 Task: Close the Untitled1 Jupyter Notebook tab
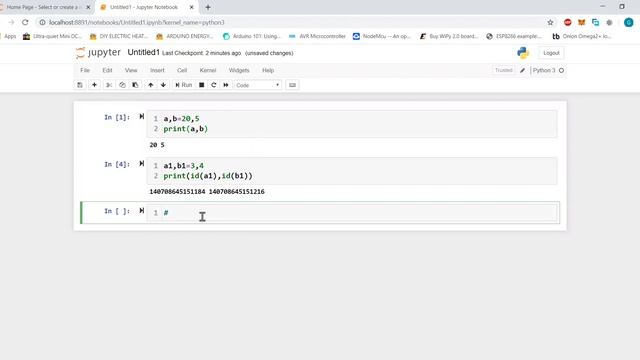(x=191, y=7)
